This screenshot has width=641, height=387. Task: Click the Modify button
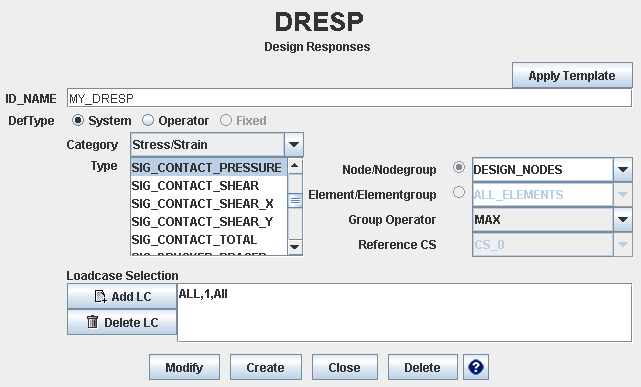pos(184,367)
